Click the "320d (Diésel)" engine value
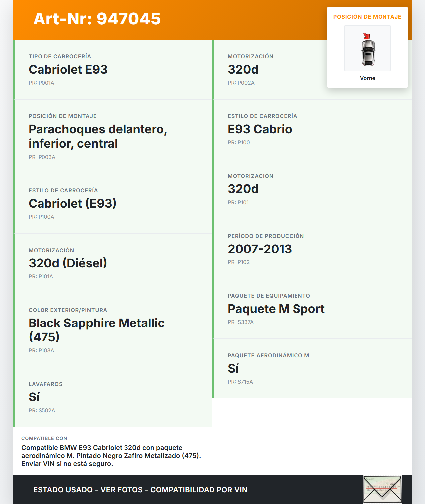 [68, 263]
